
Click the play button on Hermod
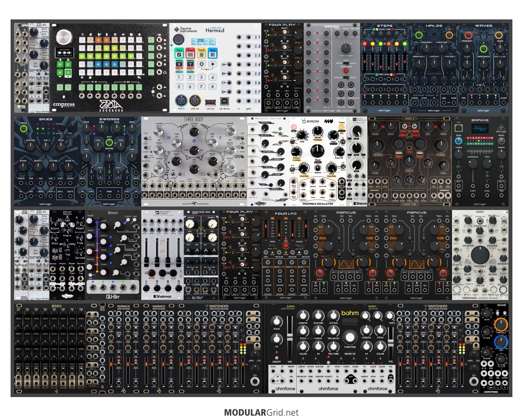click(213, 64)
